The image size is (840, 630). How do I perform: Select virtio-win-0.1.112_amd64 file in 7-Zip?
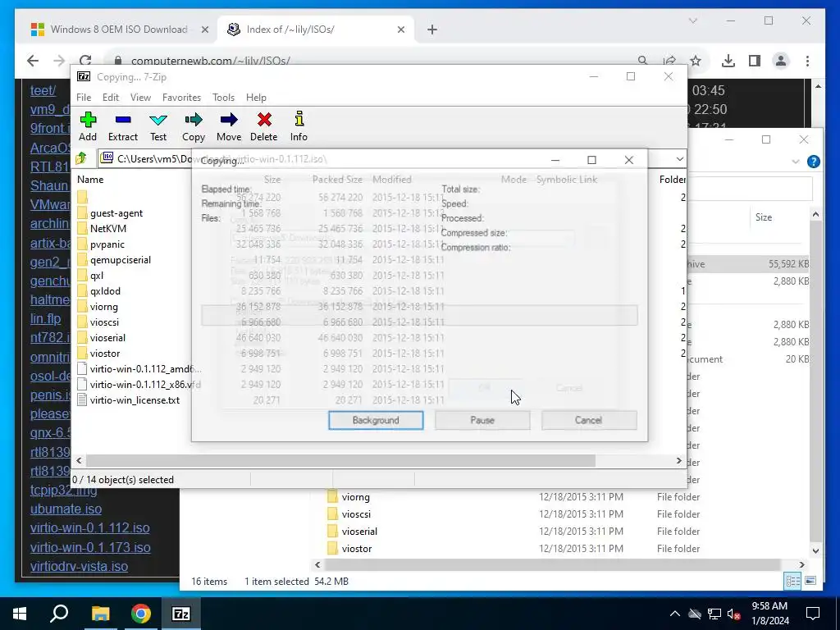click(139, 369)
